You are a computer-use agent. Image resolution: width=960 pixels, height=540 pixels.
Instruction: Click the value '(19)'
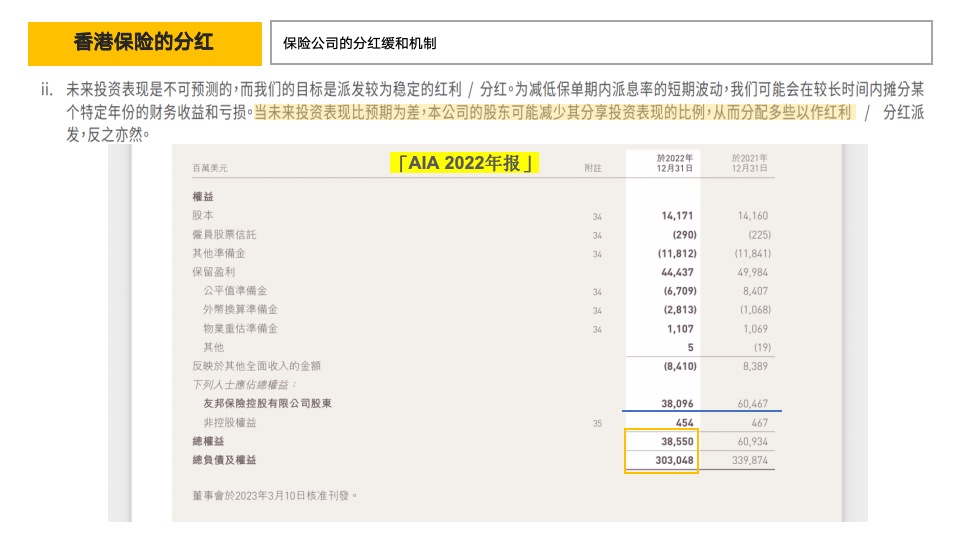pos(762,347)
